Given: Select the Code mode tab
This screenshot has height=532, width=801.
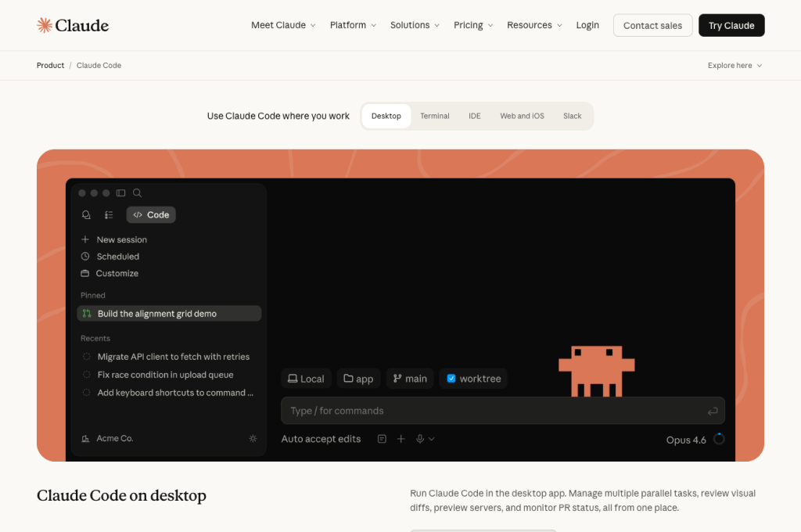Looking at the screenshot, I should tap(151, 214).
